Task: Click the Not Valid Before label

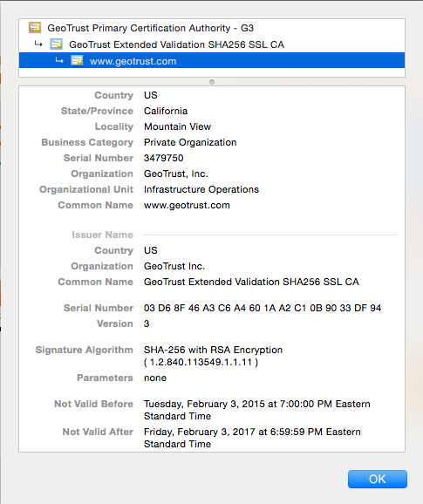Action: coord(93,404)
